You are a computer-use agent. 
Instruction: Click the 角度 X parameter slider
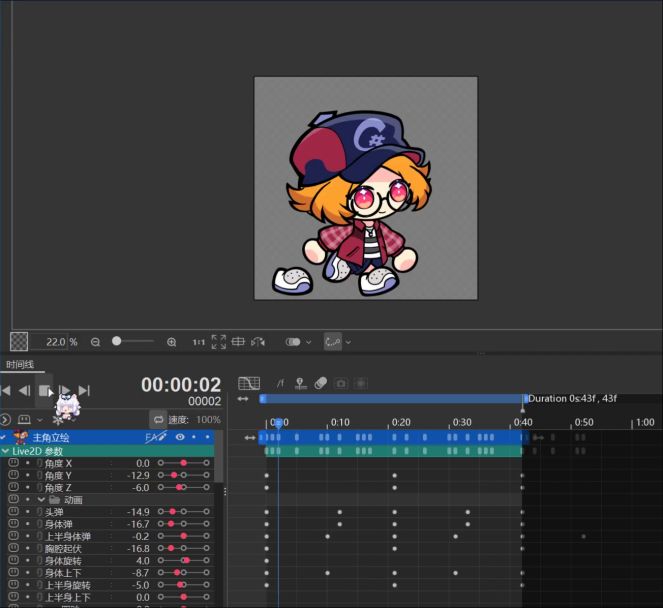point(183,463)
